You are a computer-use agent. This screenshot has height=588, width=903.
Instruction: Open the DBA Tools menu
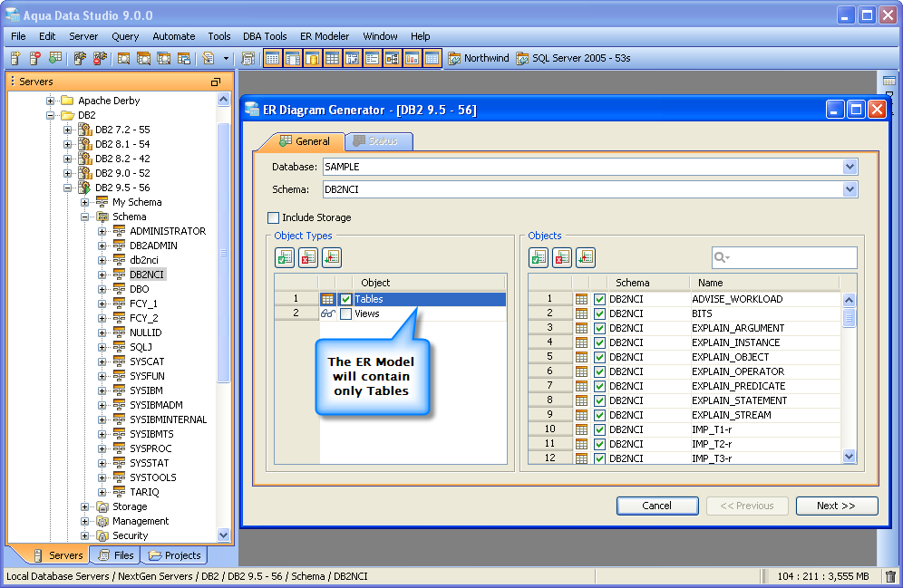pos(265,36)
